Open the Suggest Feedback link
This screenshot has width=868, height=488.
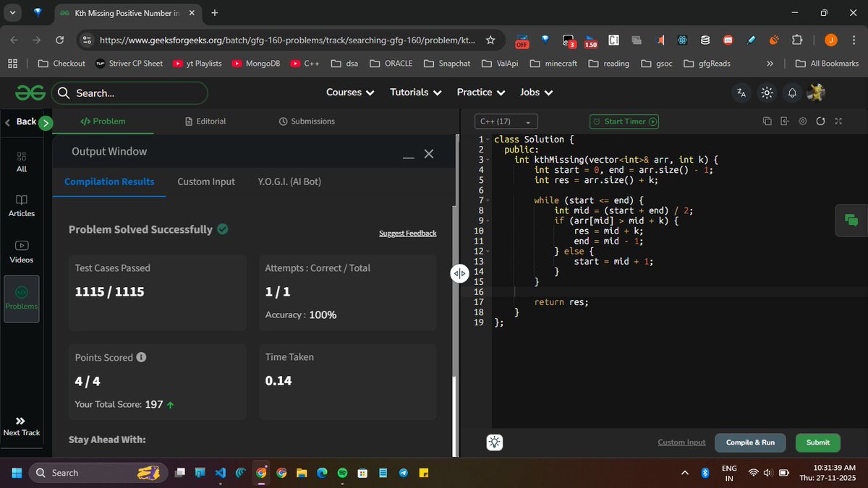[x=407, y=233]
